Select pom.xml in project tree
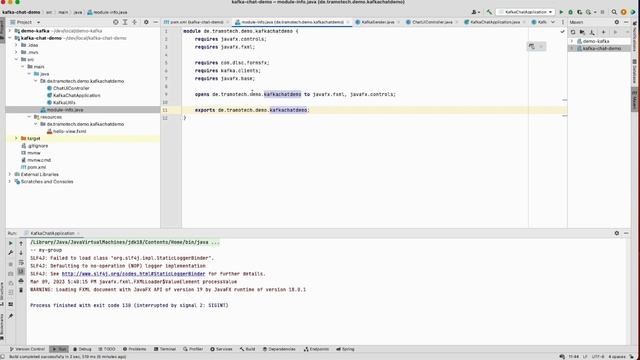Screen dimensions: 640x360 [36, 167]
